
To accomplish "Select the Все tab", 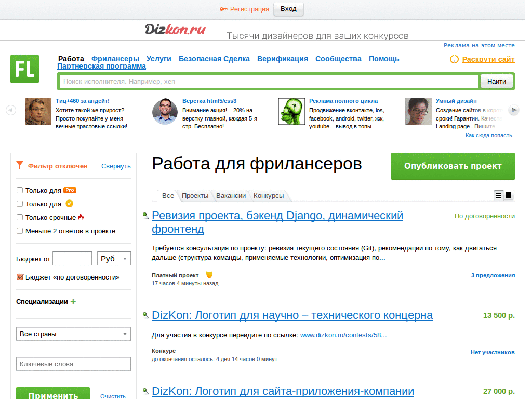I will click(x=168, y=196).
